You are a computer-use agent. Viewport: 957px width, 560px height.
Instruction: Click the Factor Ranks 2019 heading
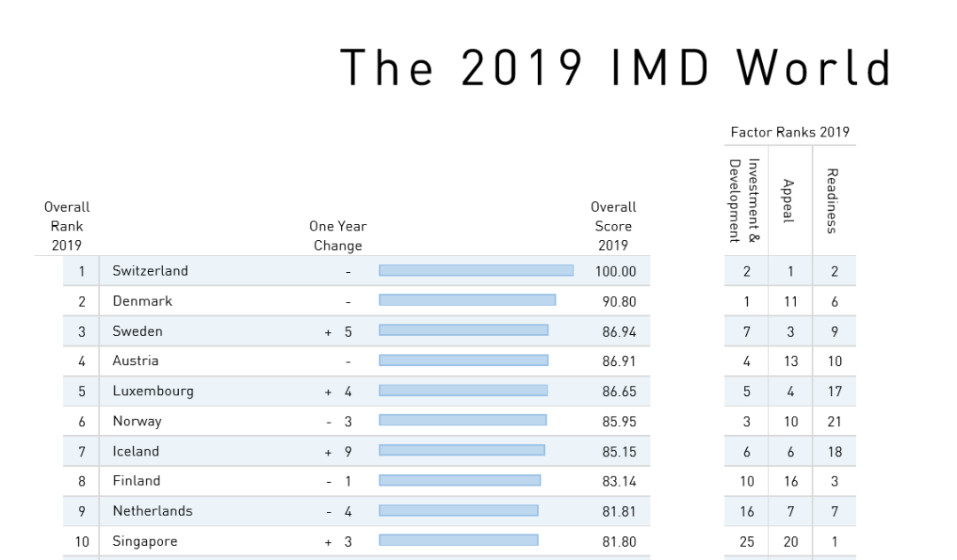click(x=790, y=132)
